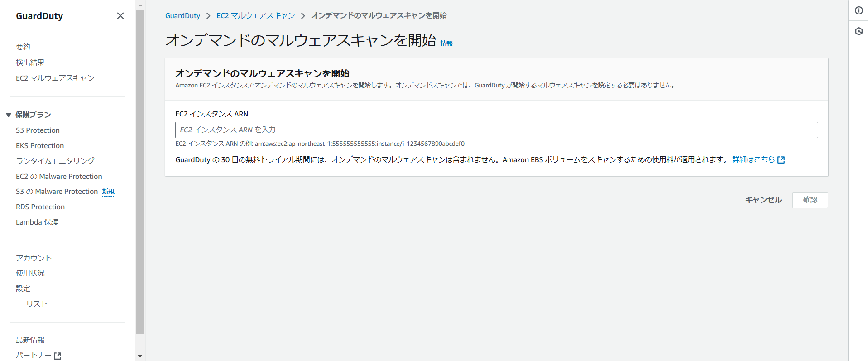Click the 情報 link next to the page title

[x=446, y=43]
